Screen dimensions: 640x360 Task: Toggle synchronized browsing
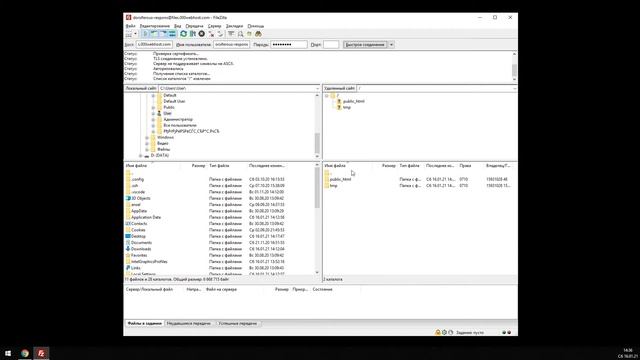pos(249,34)
